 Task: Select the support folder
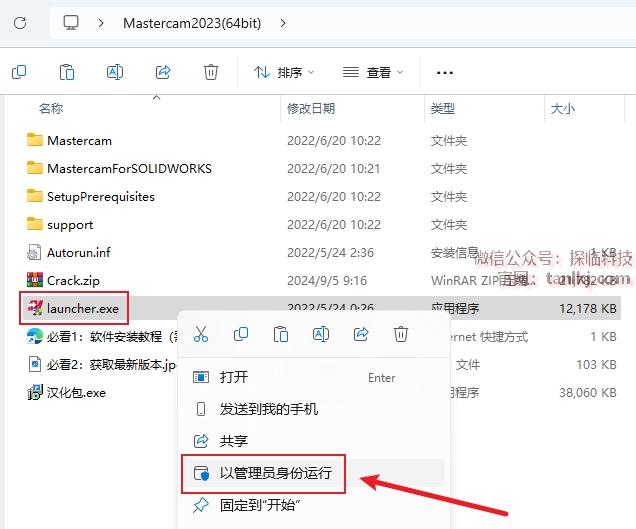70,225
